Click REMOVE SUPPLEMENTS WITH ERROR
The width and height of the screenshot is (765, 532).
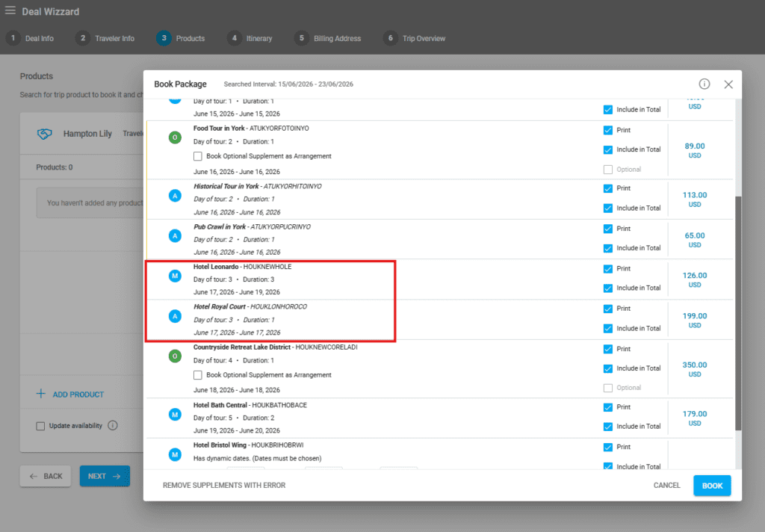click(224, 486)
